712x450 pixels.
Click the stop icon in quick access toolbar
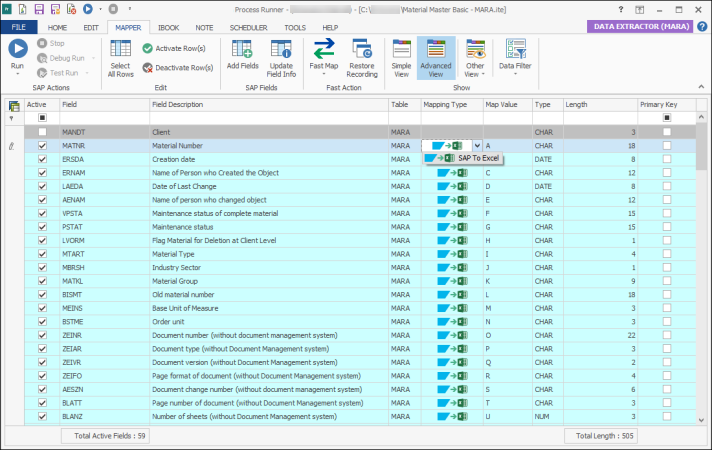point(114,9)
